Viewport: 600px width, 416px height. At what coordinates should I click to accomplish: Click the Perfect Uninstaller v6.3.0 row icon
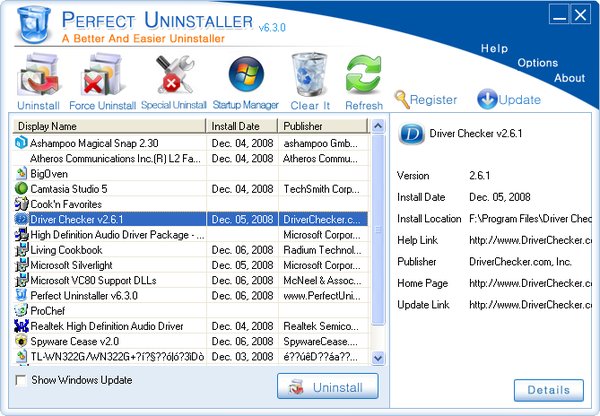21,295
